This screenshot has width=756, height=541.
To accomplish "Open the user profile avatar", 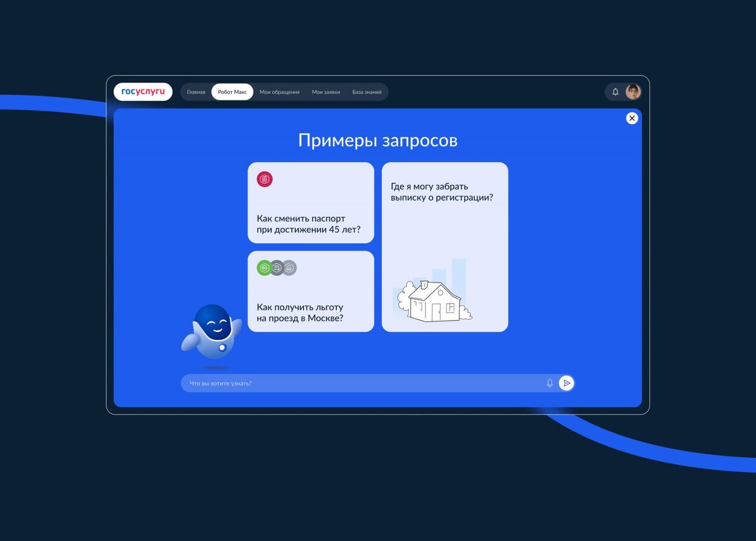I will [x=632, y=91].
